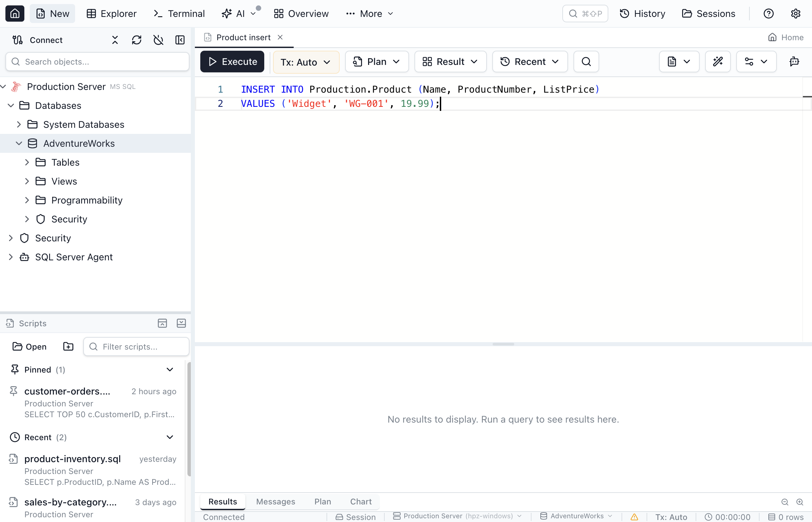Refresh the object explorer
This screenshot has width=812, height=522.
point(137,40)
